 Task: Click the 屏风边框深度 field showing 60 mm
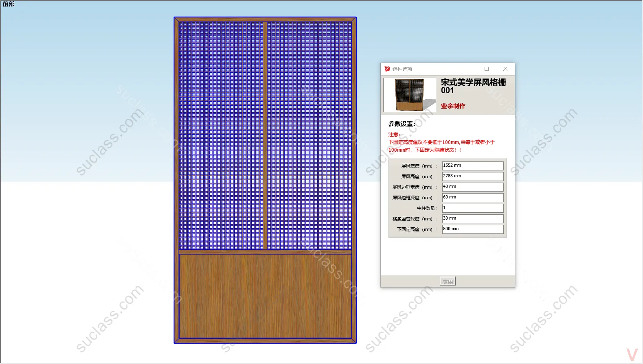click(x=472, y=198)
